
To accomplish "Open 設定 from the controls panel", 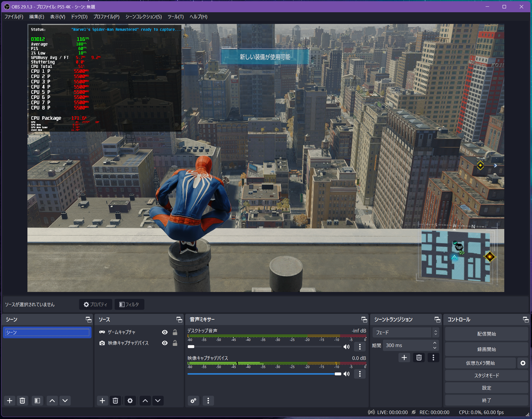I will (486, 388).
